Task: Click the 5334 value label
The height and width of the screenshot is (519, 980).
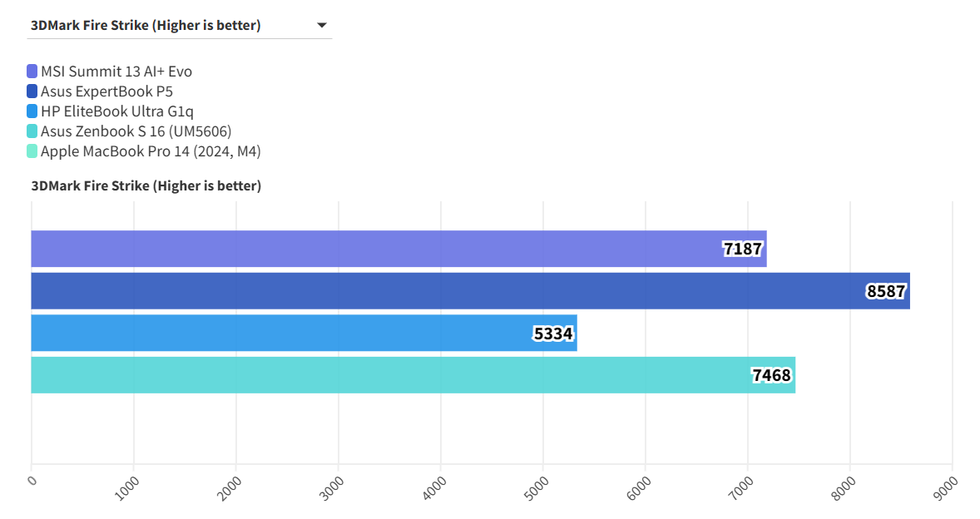Action: pos(553,334)
